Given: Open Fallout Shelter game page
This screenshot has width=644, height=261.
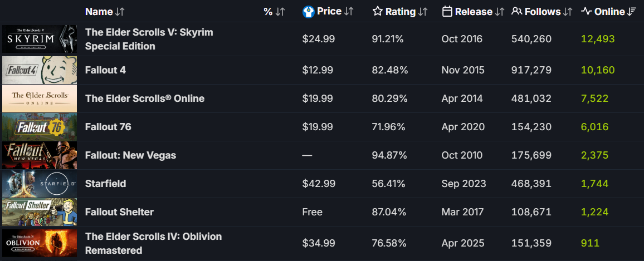Looking at the screenshot, I should click(119, 212).
